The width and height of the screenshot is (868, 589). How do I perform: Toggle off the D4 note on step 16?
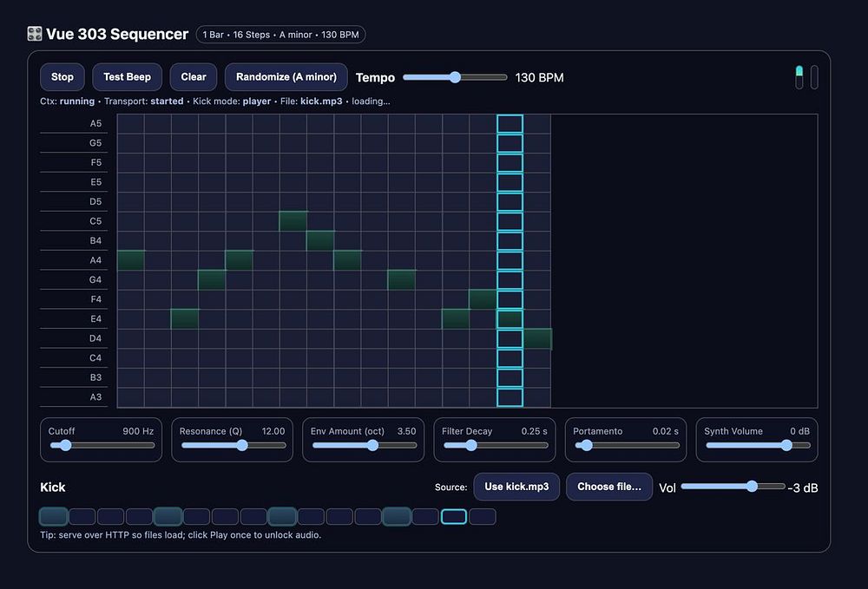pyautogui.click(x=537, y=338)
